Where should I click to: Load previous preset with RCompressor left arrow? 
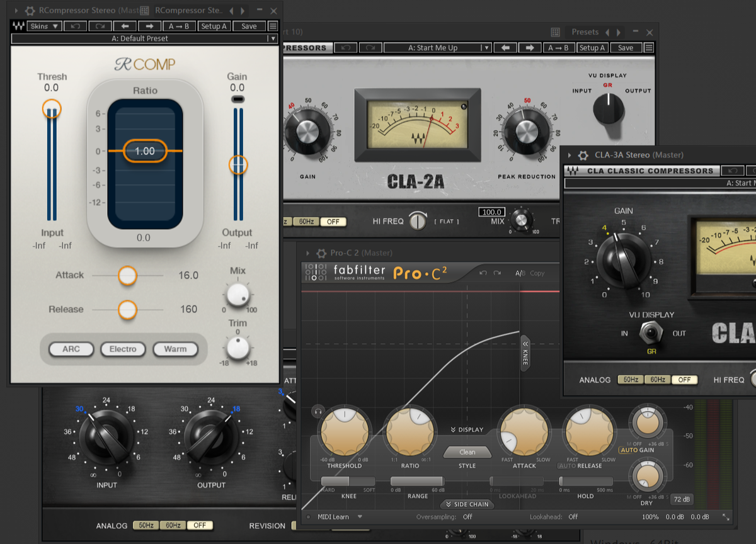tap(125, 26)
